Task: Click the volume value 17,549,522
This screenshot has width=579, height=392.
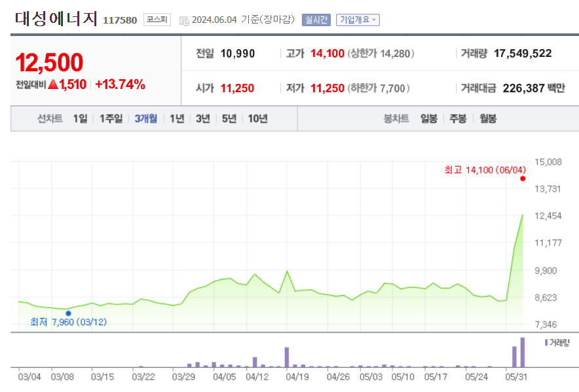Action: (523, 54)
